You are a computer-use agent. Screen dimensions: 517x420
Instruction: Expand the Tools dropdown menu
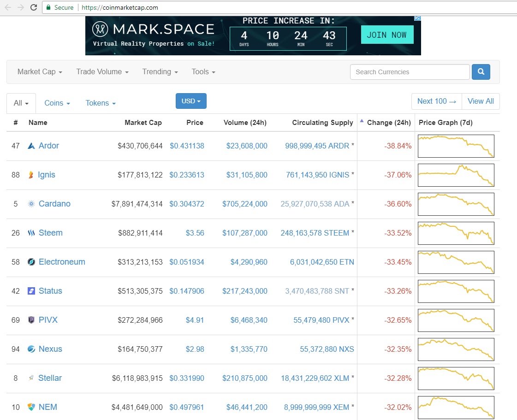(x=203, y=71)
